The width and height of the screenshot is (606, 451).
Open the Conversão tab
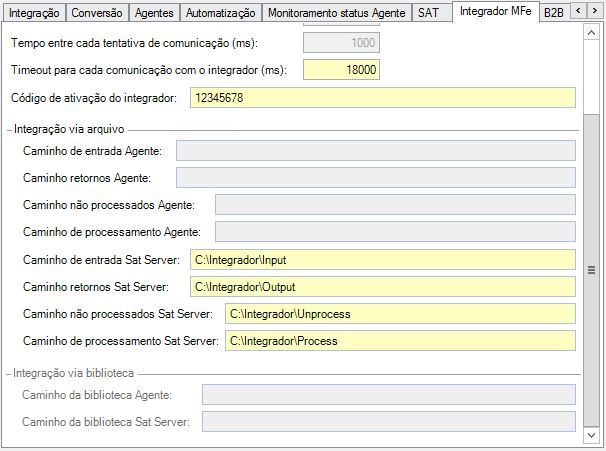click(x=97, y=13)
